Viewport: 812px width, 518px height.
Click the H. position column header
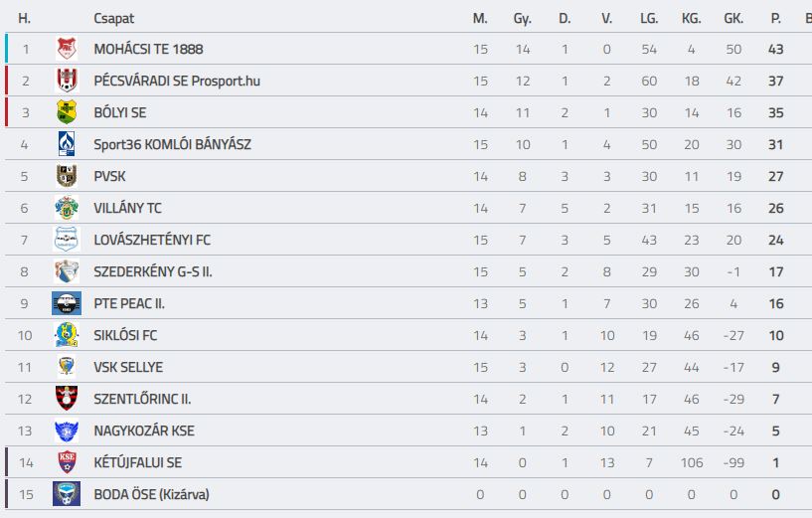pos(24,19)
